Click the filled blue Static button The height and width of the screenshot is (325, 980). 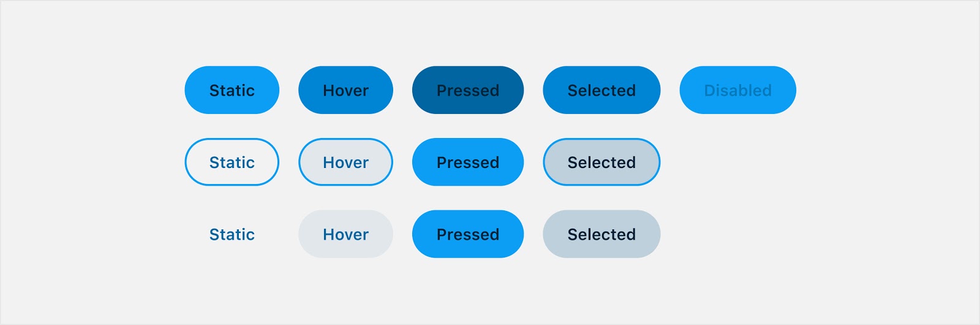(x=232, y=90)
